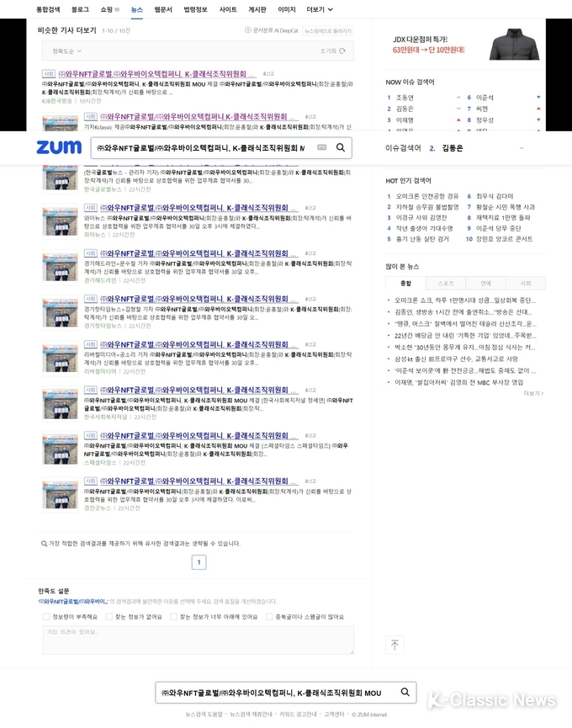Open the 와이뉴스 article headline link
This screenshot has height=728, width=572.
pos(198,208)
